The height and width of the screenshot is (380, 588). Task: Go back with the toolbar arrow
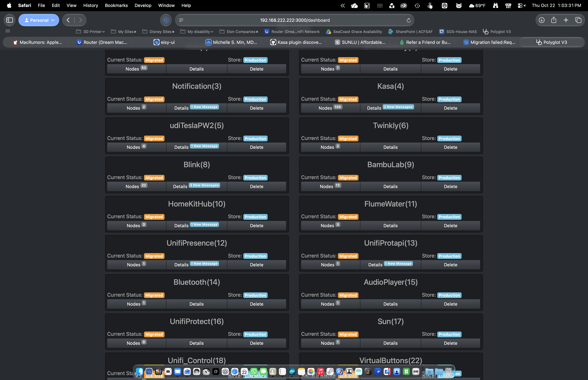pos(68,20)
